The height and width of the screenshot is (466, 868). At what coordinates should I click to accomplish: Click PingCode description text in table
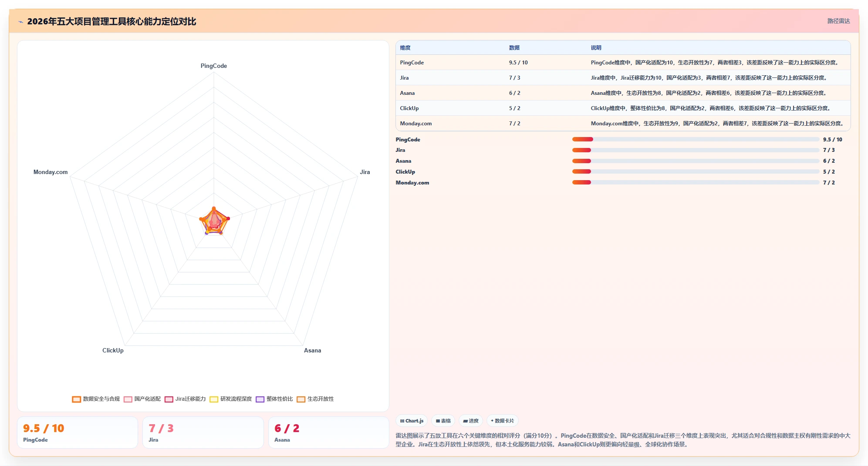click(x=715, y=63)
